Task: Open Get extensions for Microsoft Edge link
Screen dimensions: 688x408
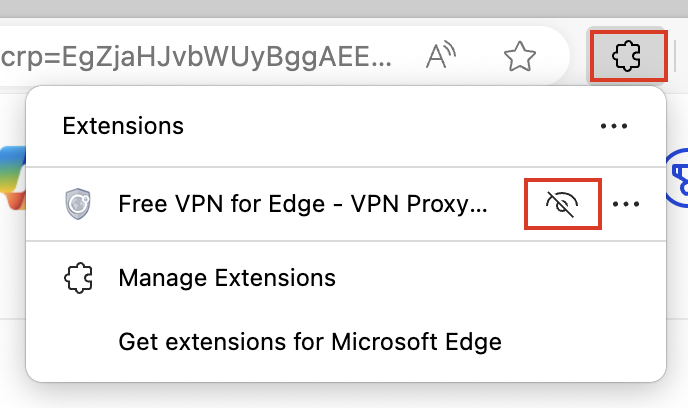Action: click(310, 342)
